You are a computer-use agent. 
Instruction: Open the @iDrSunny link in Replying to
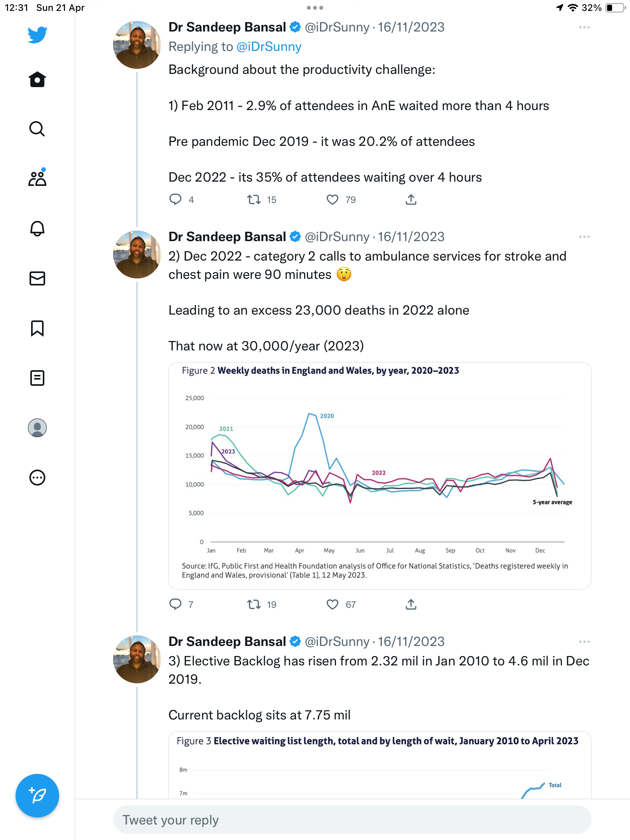click(x=269, y=47)
